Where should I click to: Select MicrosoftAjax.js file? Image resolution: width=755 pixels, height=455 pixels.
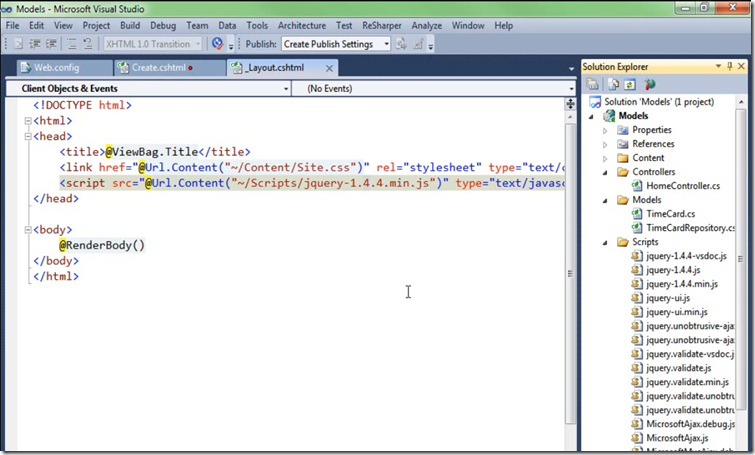coord(677,438)
